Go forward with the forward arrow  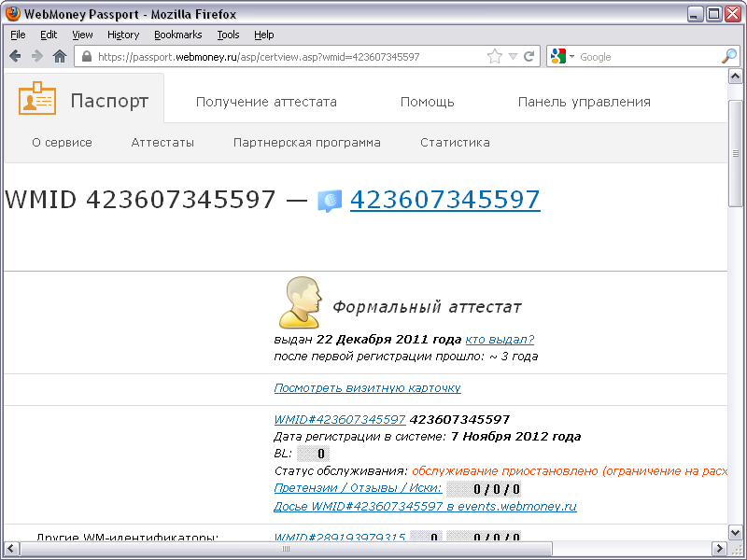(37, 56)
